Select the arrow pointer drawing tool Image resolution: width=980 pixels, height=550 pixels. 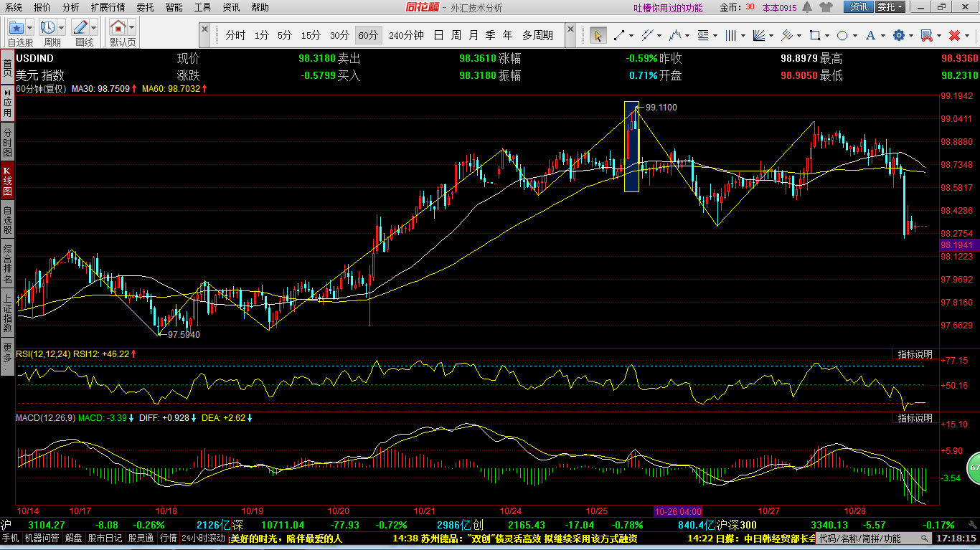598,35
